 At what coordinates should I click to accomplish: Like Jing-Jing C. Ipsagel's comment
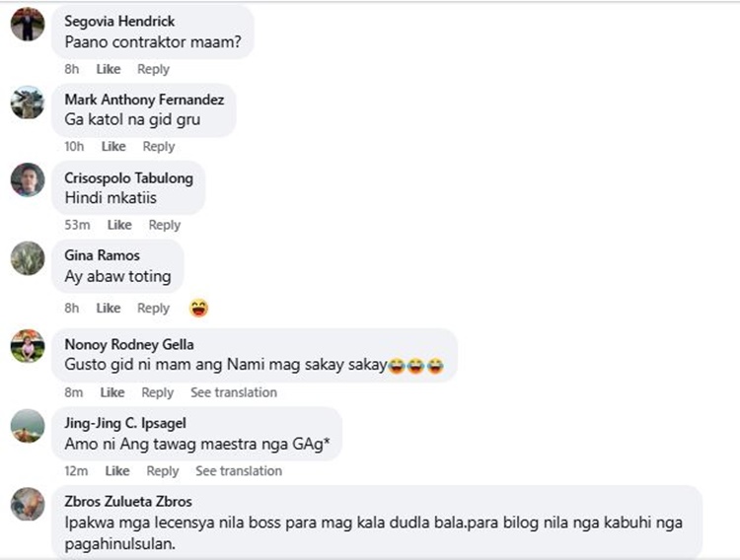pyautogui.click(x=117, y=471)
